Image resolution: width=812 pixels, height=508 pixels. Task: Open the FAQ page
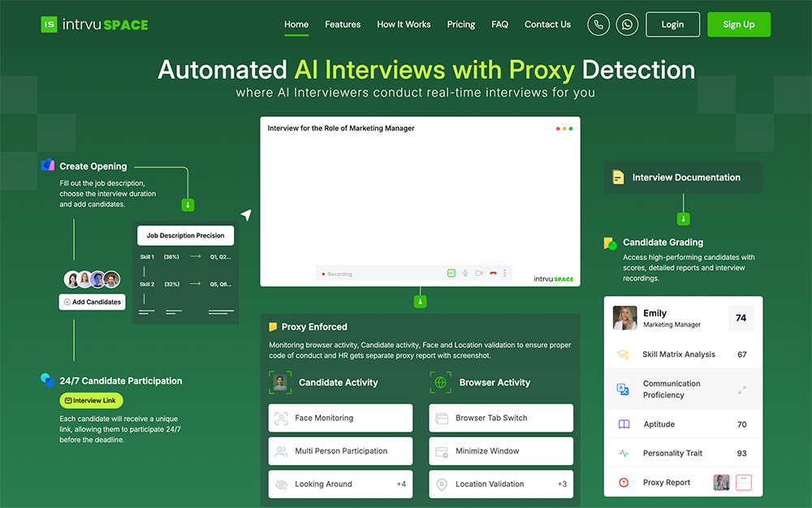[x=499, y=24]
